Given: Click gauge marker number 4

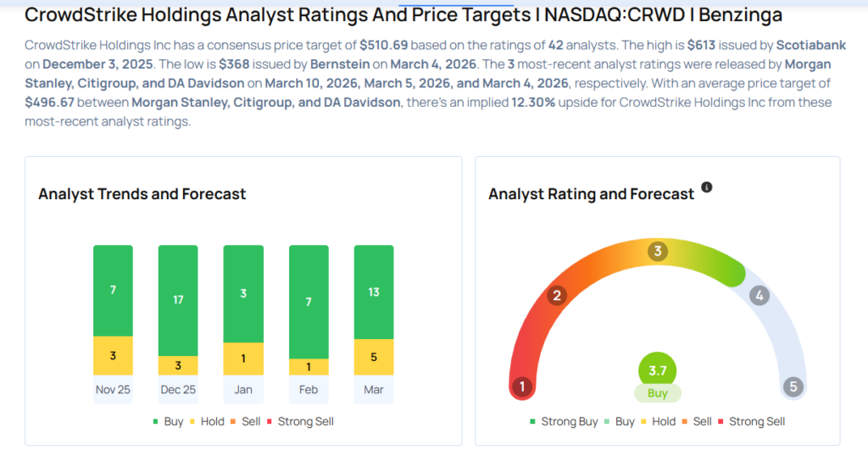Looking at the screenshot, I should click(x=759, y=296).
